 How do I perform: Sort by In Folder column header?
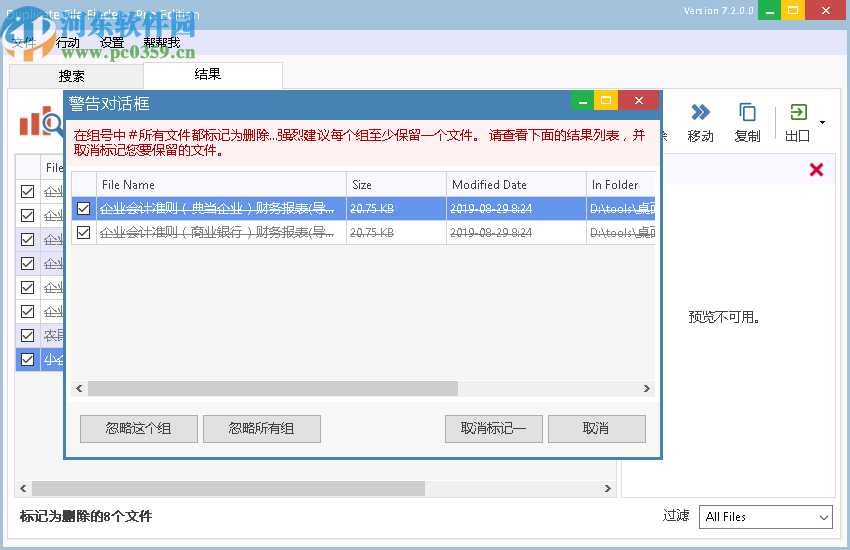(x=621, y=185)
